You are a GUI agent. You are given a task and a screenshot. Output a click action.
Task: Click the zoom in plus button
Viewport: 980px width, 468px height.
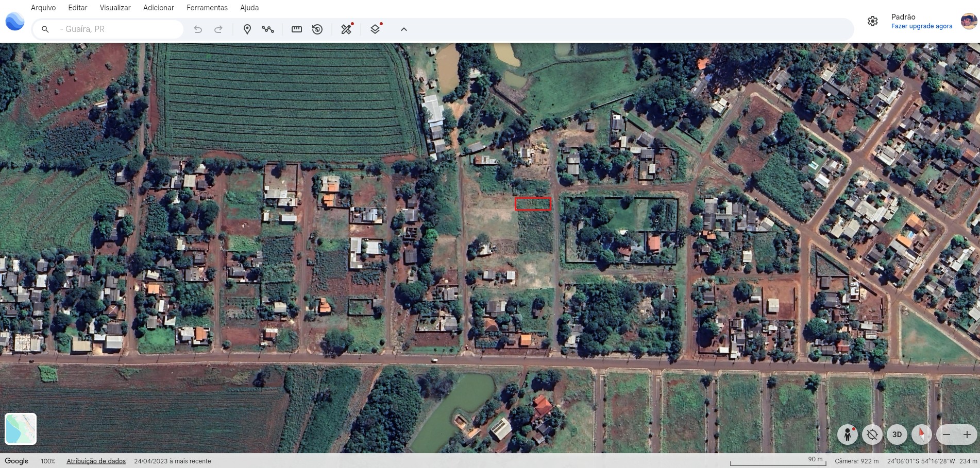click(967, 435)
